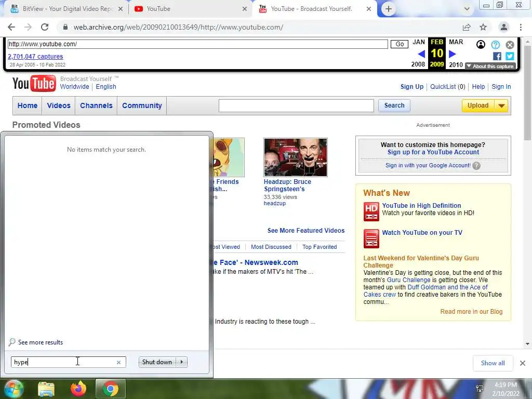The width and height of the screenshot is (532, 399).
Task: Click the YouTube Search button
Action: click(394, 105)
